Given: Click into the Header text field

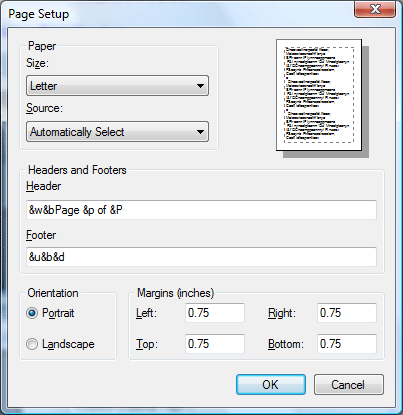Looking at the screenshot, I should (201, 210).
